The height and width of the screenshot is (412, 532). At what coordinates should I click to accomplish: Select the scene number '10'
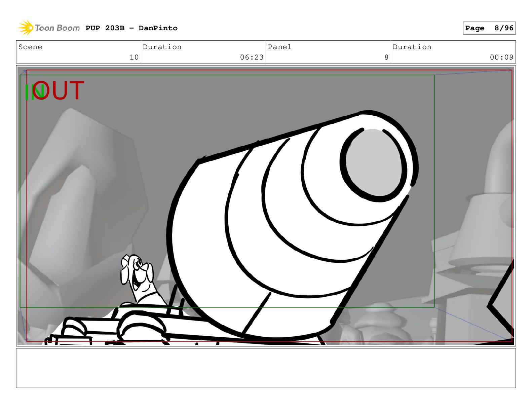click(134, 57)
